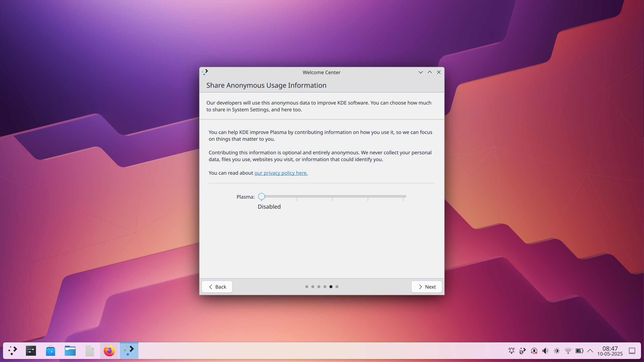Image resolution: width=644 pixels, height=362 pixels.
Task: Go to the Next page
Action: click(x=427, y=287)
